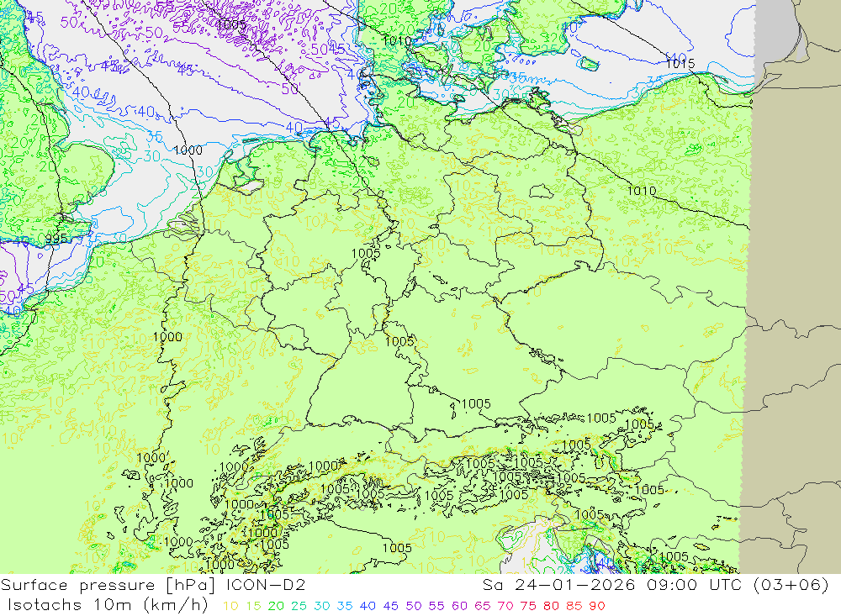Select the '90' value in the isotach legend
The width and height of the screenshot is (841, 616).
pos(597,607)
